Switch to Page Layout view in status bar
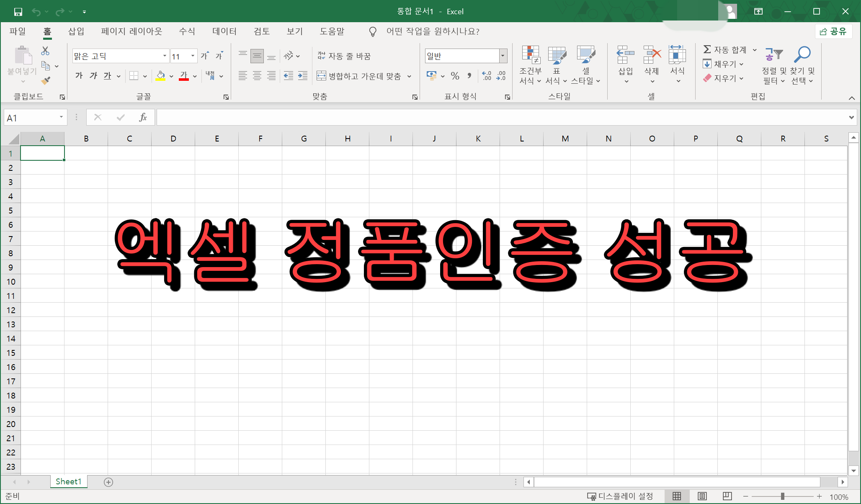 click(x=702, y=496)
